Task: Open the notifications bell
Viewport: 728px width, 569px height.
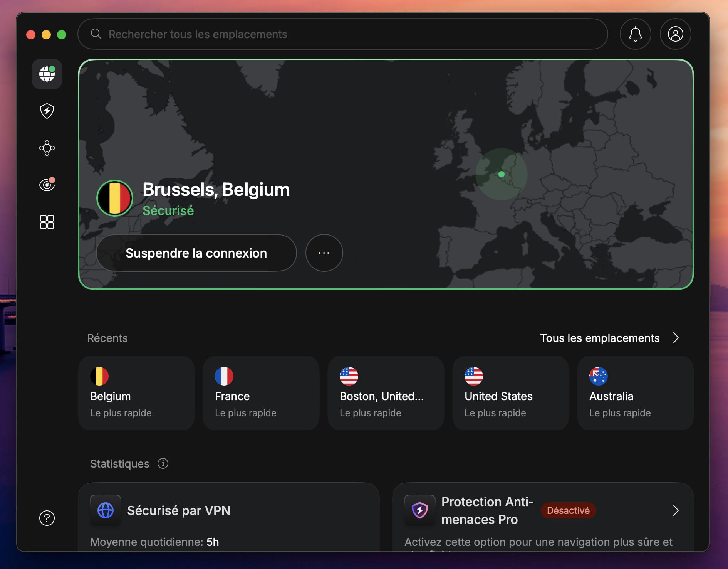Action: pos(635,34)
